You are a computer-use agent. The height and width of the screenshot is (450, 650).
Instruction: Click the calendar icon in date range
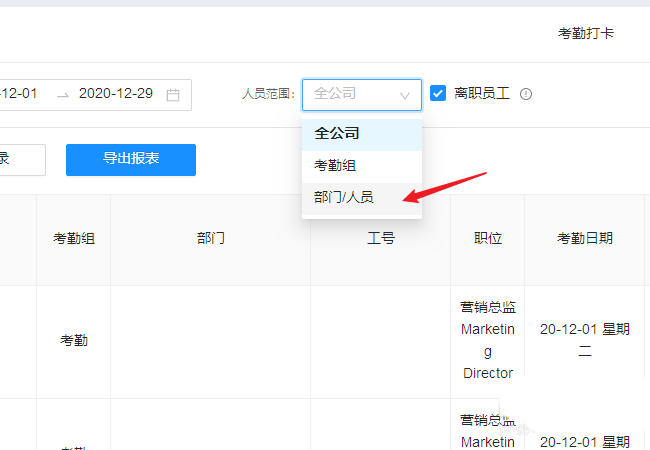point(173,94)
